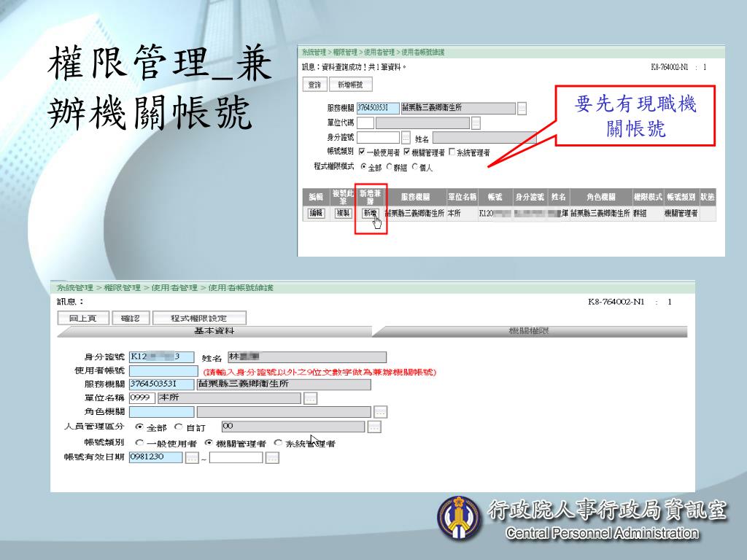Click the 單位名稱 code field 0999
747x560 pixels.
(142, 397)
